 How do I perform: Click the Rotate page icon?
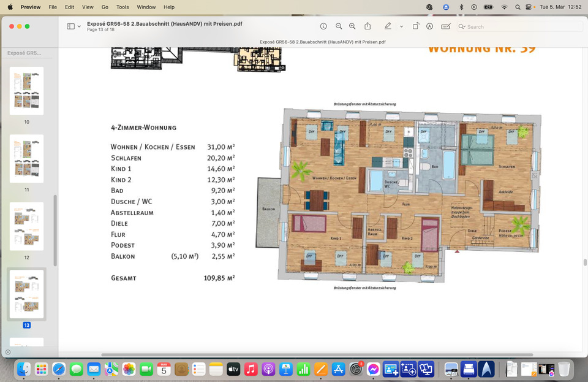pos(416,26)
